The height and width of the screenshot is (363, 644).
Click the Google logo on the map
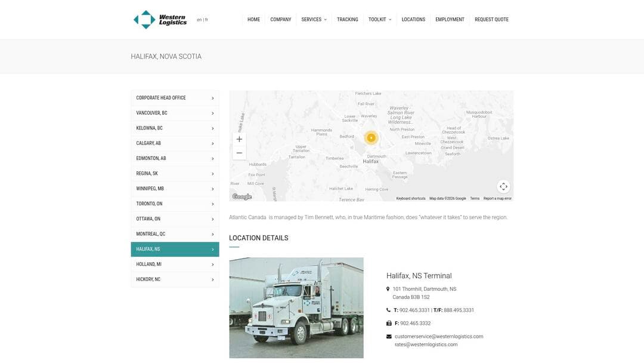coord(241,196)
